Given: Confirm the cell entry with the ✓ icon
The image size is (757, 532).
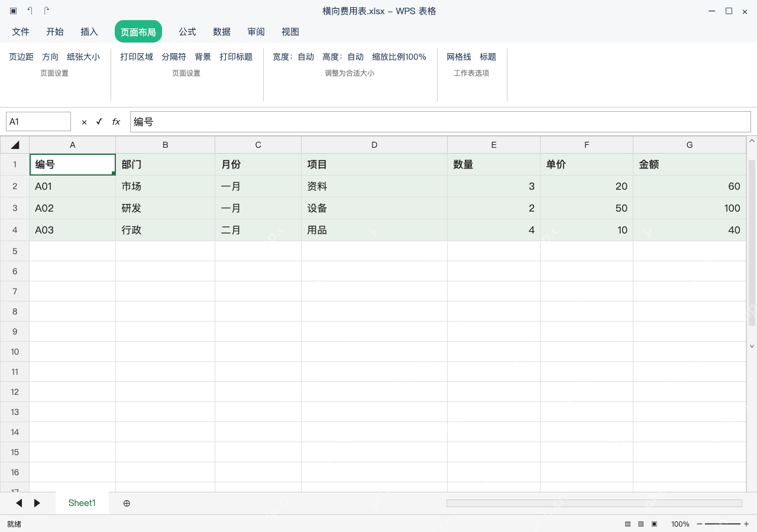Looking at the screenshot, I should click(x=99, y=122).
